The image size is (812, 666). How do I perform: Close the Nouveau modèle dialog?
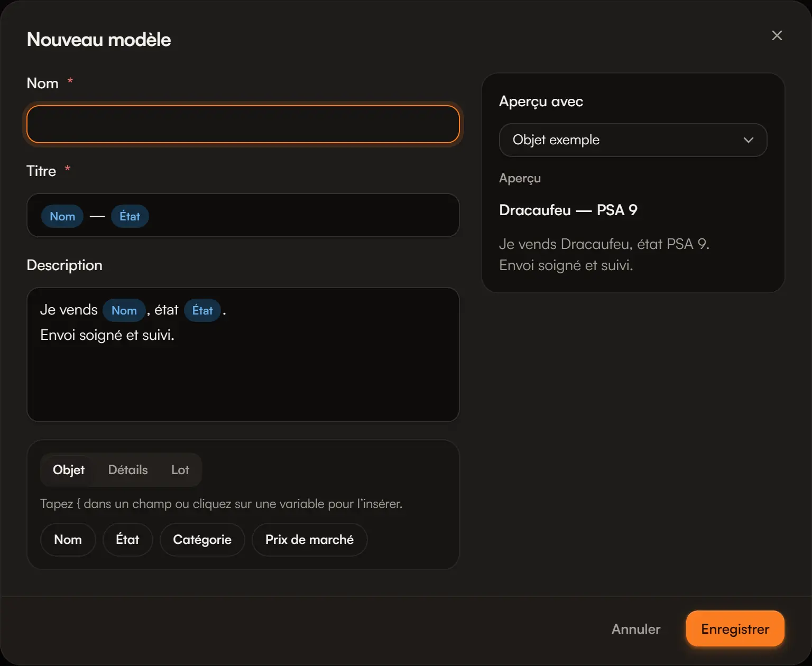click(x=777, y=35)
